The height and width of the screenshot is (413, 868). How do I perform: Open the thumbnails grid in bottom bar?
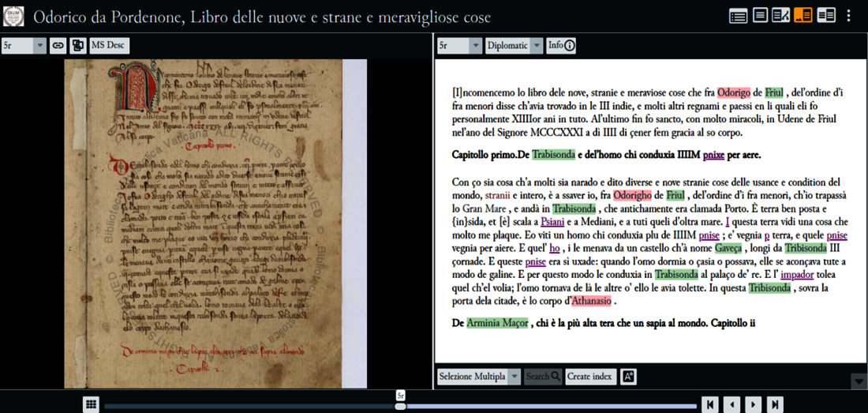tap(92, 405)
